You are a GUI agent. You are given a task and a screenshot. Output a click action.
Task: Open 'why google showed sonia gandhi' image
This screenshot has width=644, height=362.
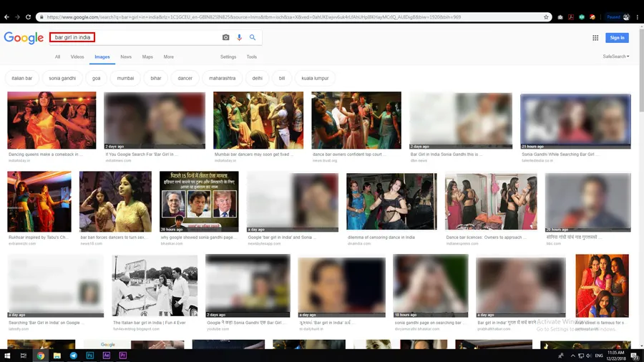[199, 202]
